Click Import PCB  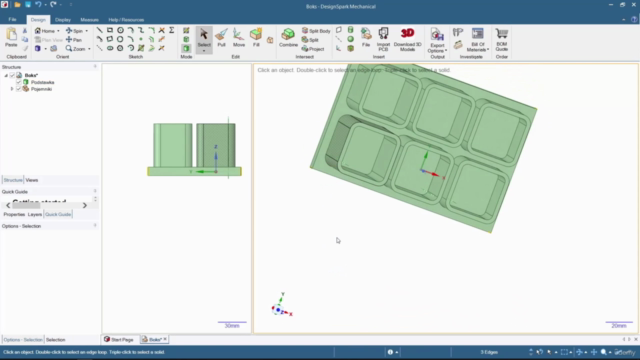tap(383, 39)
